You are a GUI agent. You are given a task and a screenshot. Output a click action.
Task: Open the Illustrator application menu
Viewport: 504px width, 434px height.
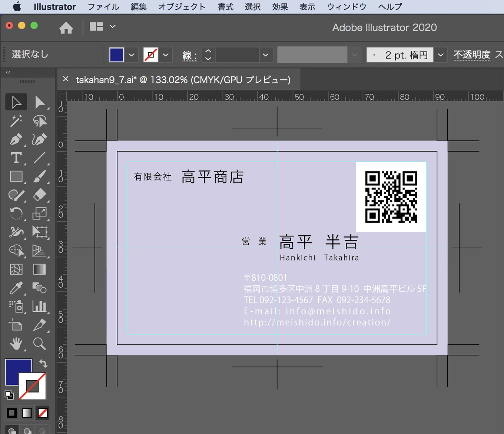54,7
